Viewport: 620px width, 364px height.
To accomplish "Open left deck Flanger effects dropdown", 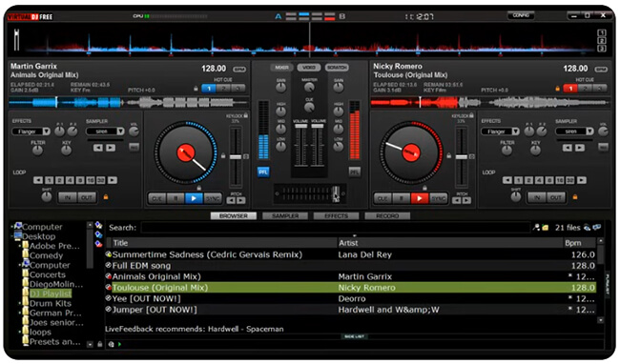I will 47,131.
